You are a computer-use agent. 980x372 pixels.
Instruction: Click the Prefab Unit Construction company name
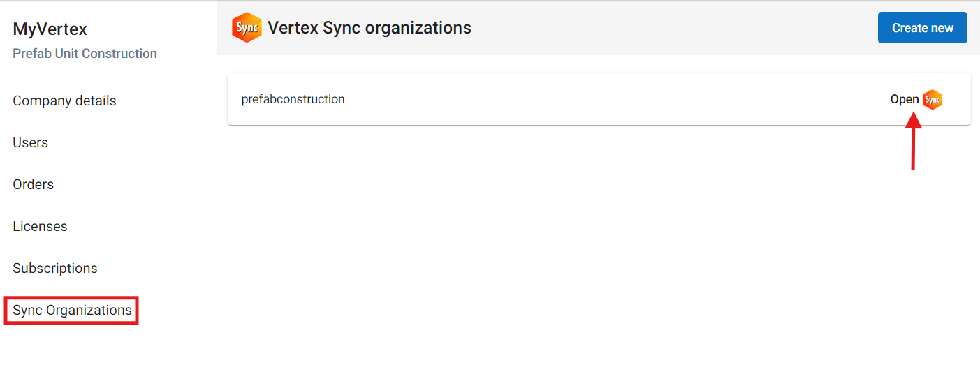(85, 54)
